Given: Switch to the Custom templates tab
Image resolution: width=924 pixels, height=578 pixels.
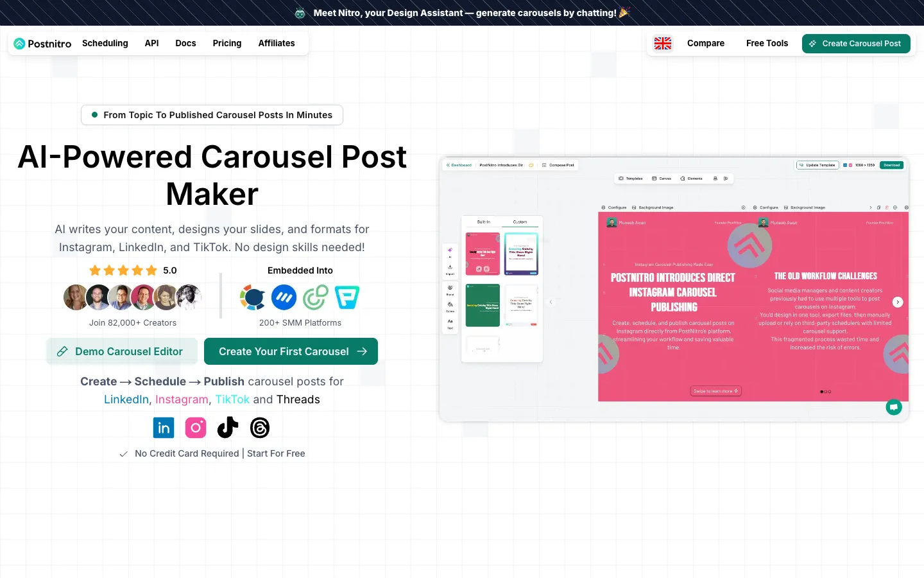Looking at the screenshot, I should coord(520,222).
